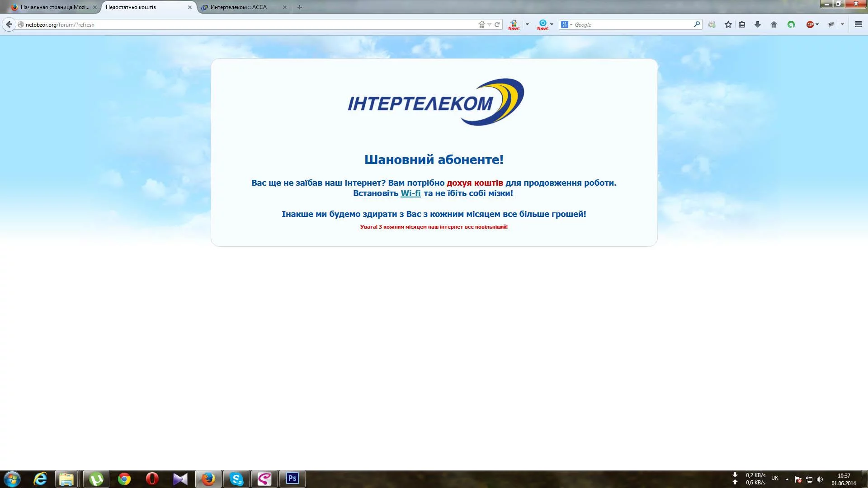This screenshot has width=868, height=488.
Task: Go to the Firefox home page icon
Action: (x=774, y=24)
